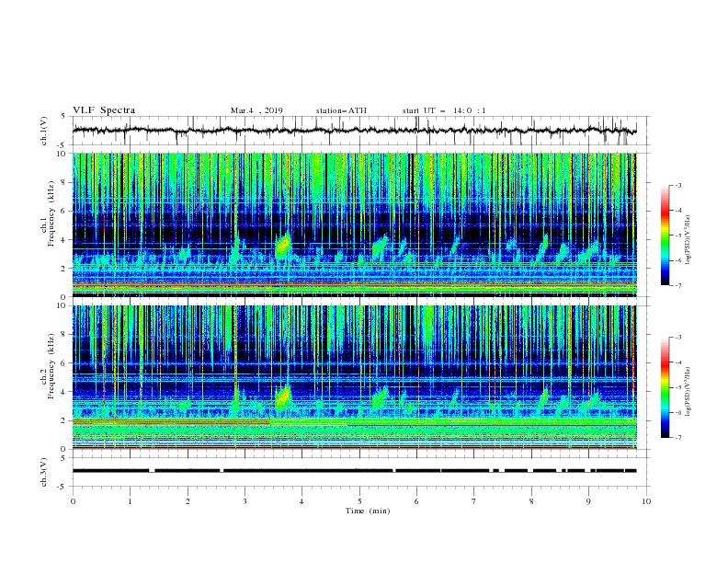
Task: Select the ch.1 colorbar "log(PSD)(V²/Hz)" label
Action: point(688,240)
